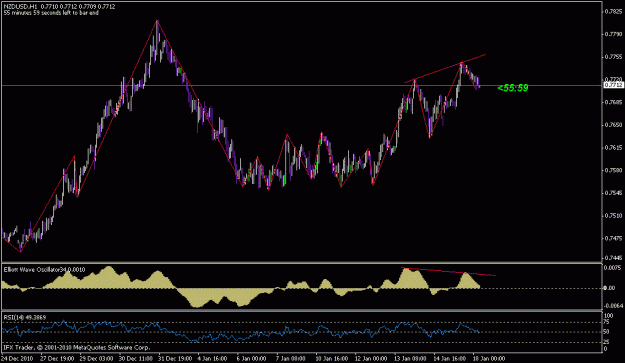This screenshot has height=363, width=625.
Task: Click the 0.7712 current price tag
Action: (x=613, y=85)
